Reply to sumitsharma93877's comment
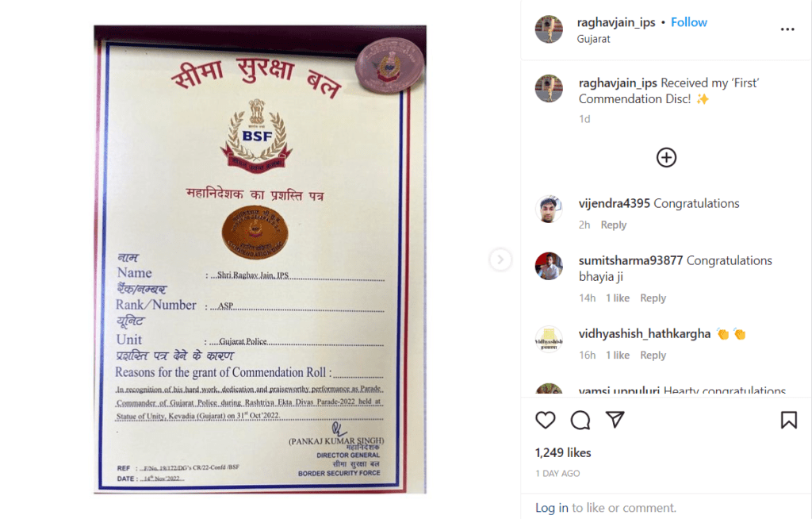 pyautogui.click(x=653, y=298)
